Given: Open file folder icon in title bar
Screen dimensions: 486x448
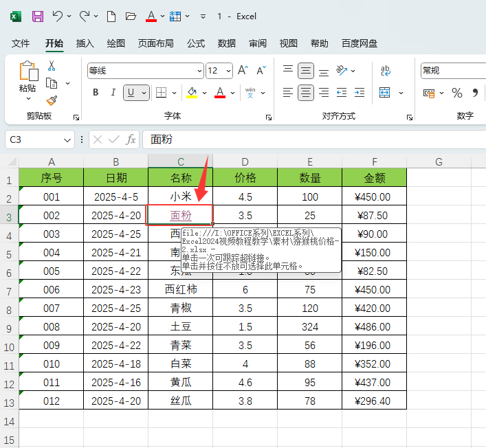Looking at the screenshot, I should click(131, 16).
